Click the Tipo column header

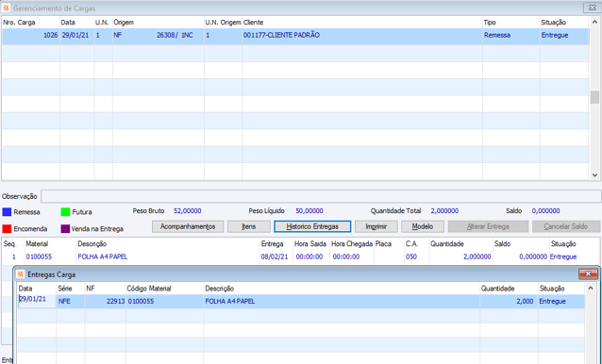tap(490, 23)
